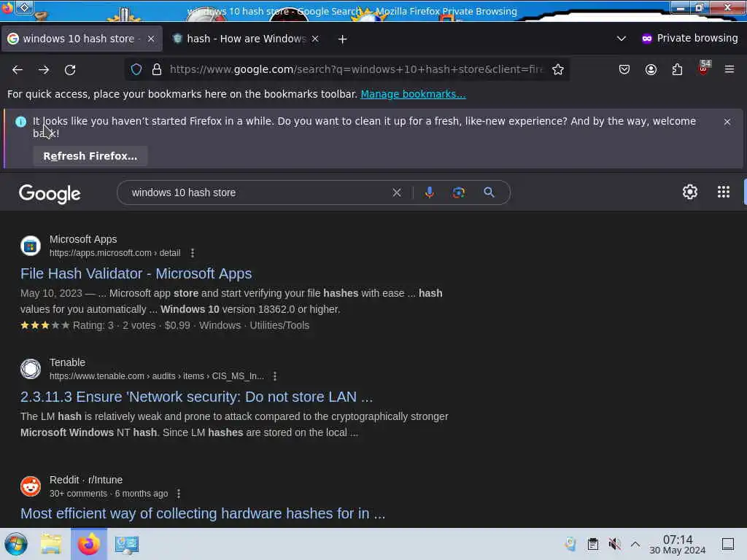Open Firefox account menu
Image resolution: width=747 pixels, height=560 pixels.
[651, 69]
